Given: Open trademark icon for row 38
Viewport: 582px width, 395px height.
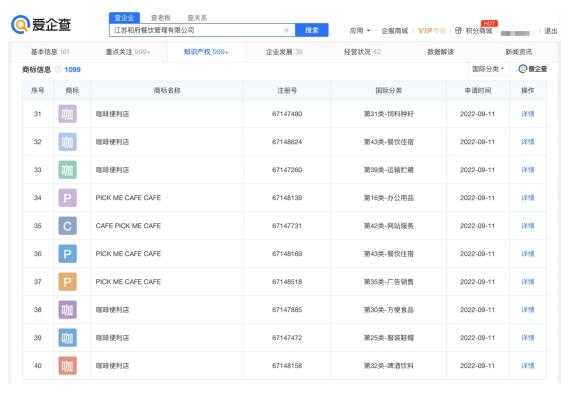Looking at the screenshot, I should 68,310.
